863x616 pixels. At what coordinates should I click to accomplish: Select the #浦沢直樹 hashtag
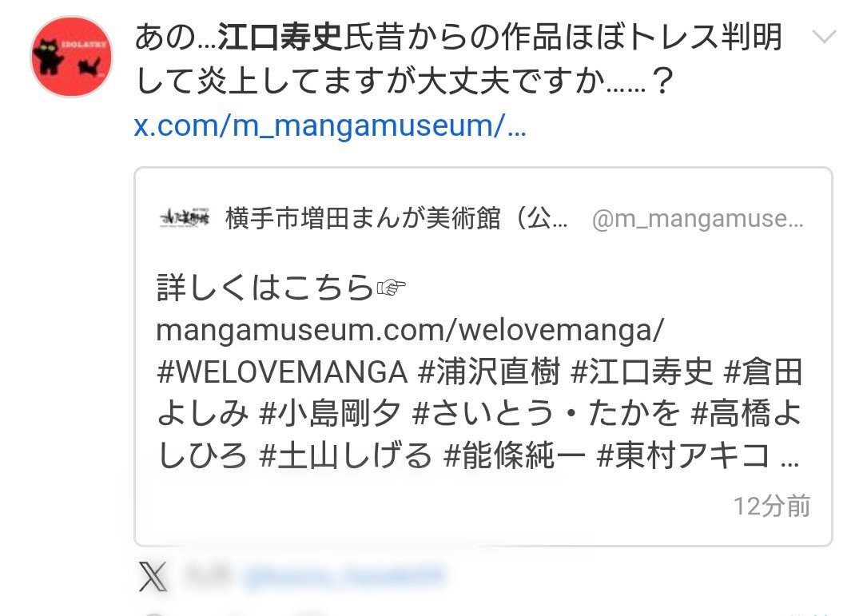click(489, 372)
